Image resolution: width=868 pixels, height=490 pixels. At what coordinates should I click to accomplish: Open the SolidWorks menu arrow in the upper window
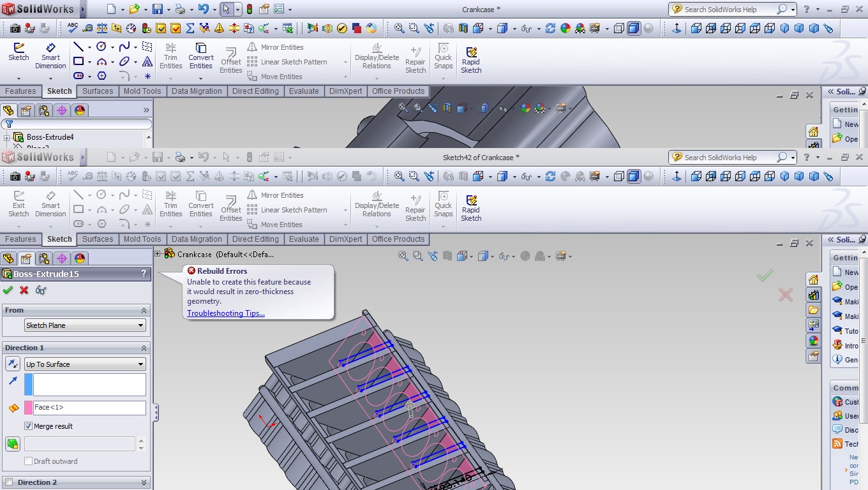[82, 10]
